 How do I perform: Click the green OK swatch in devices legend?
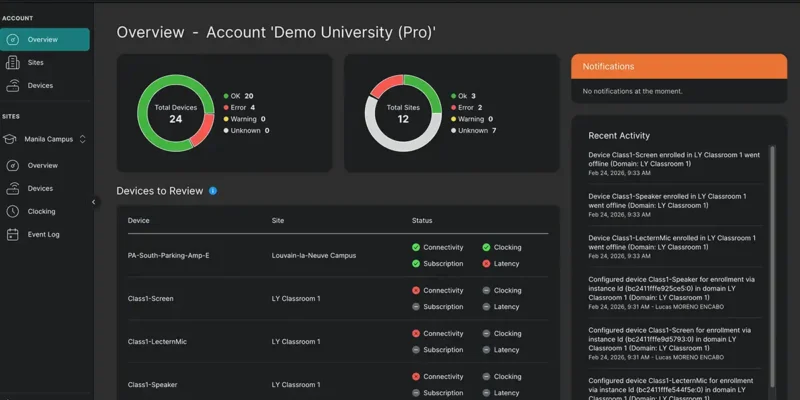(226, 96)
